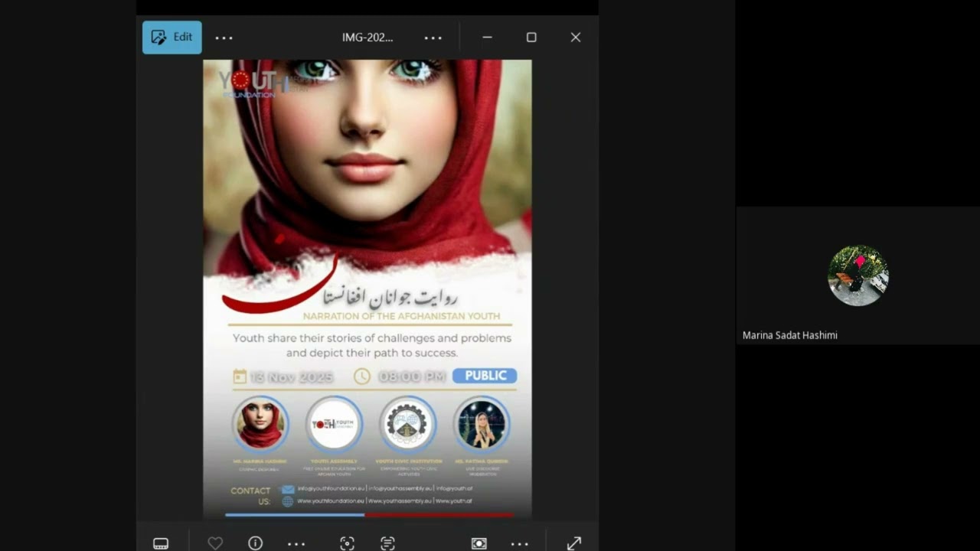Click the CONTACT US label on poster
980x551 pixels.
(x=251, y=496)
